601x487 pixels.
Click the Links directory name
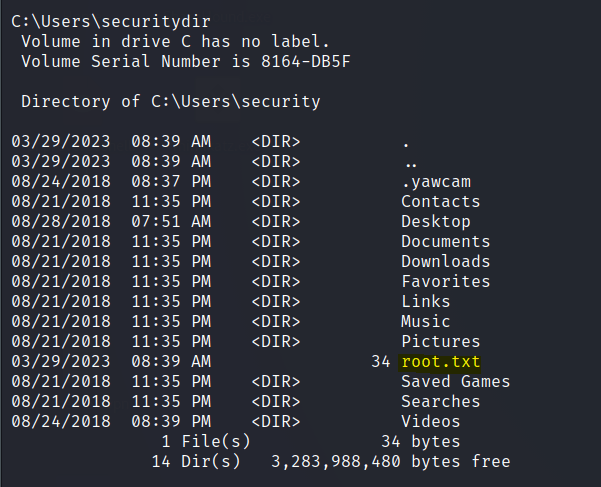(x=426, y=302)
